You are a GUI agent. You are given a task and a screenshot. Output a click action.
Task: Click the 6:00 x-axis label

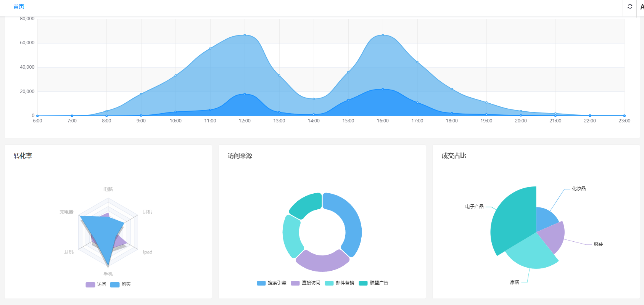pyautogui.click(x=37, y=121)
